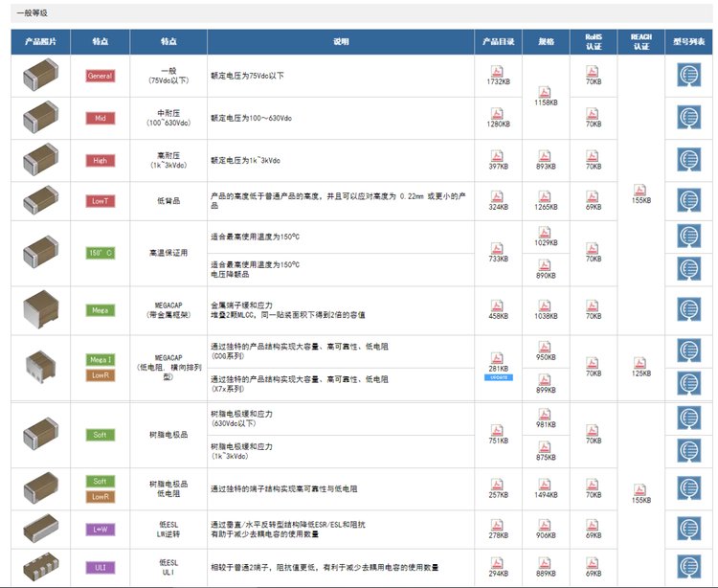Click the 125KB REACH certification PDF
Viewport: 718px width, 588px height.
pyautogui.click(x=640, y=362)
